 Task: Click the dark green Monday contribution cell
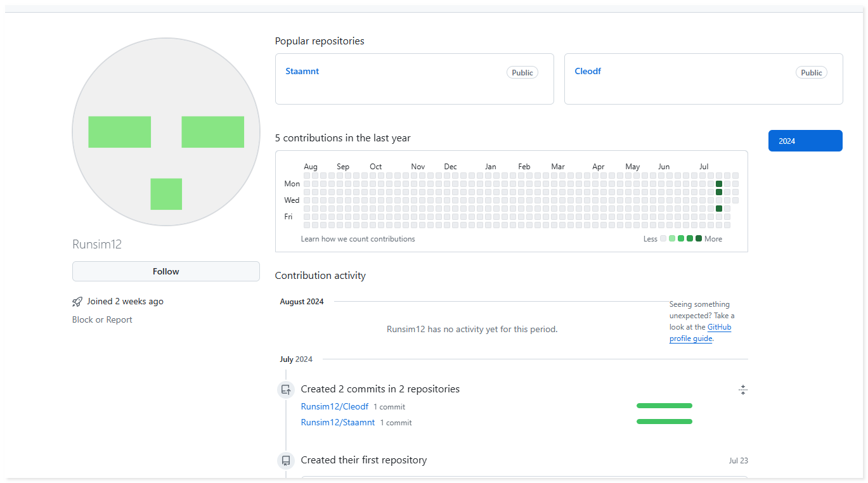[x=719, y=184]
